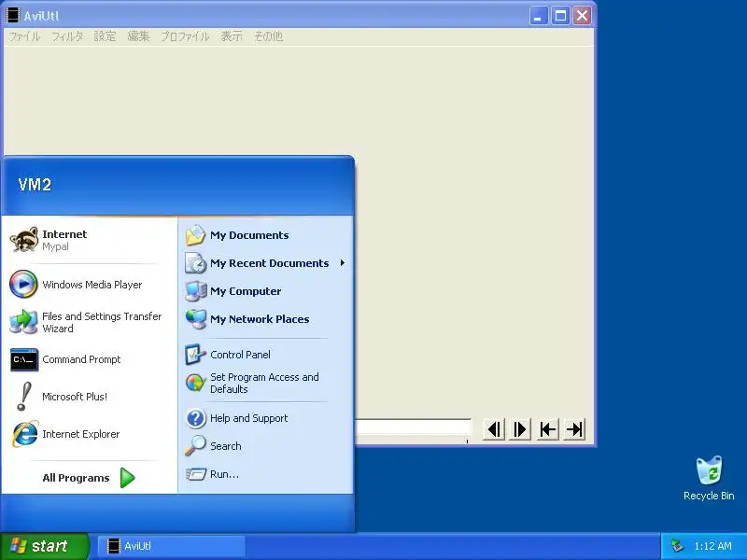
Task: Open My Documents folder icon
Action: click(x=195, y=235)
